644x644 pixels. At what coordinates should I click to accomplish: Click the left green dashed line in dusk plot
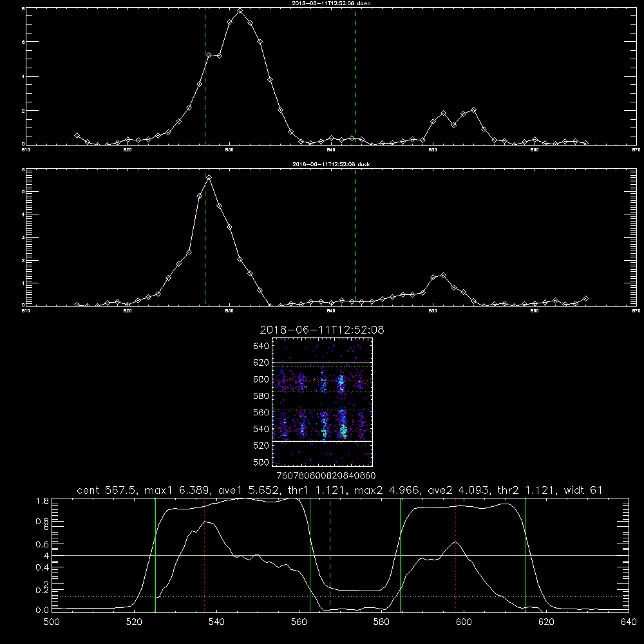[x=205, y=238]
